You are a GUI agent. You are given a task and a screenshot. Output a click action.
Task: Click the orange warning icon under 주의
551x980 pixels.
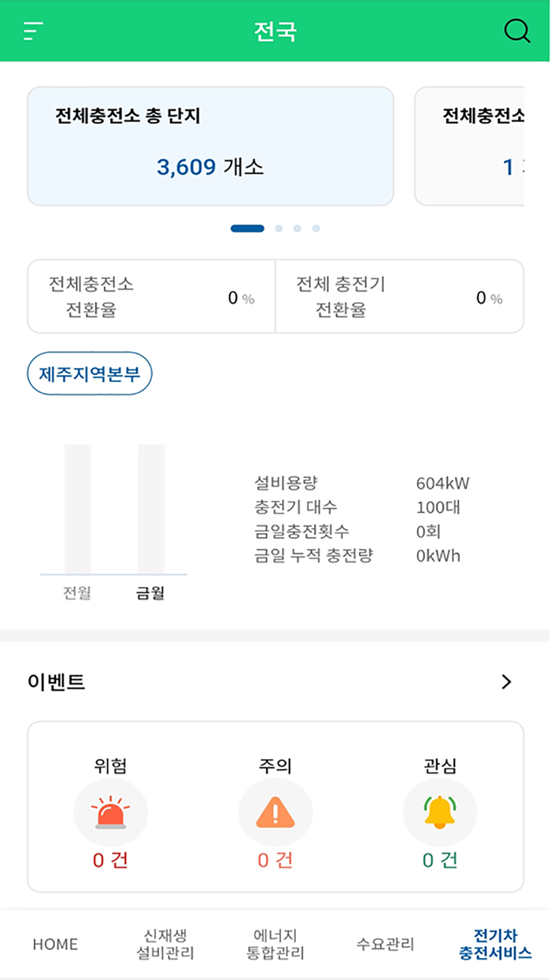point(275,812)
